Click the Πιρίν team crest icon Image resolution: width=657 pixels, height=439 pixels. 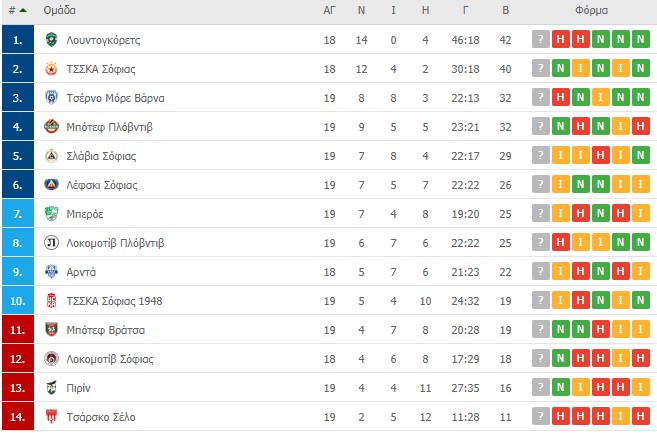(51, 387)
